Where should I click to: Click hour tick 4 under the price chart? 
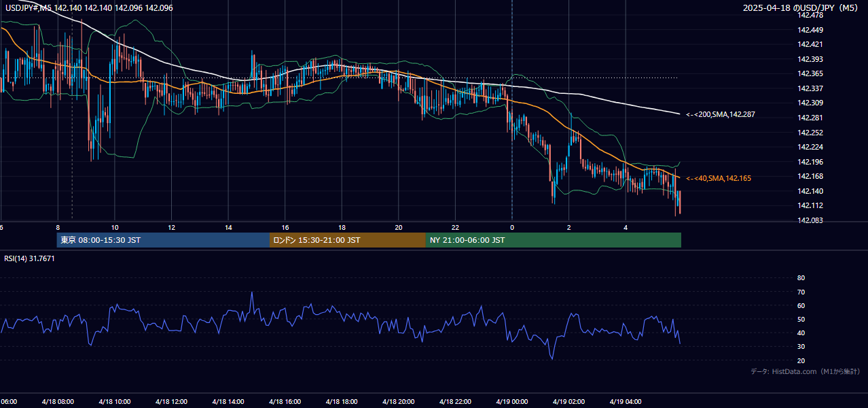coord(626,227)
